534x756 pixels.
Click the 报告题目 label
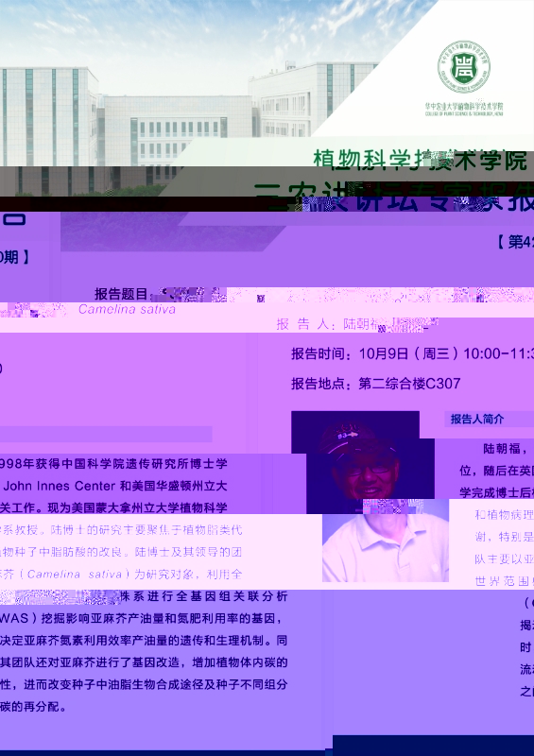click(x=121, y=294)
